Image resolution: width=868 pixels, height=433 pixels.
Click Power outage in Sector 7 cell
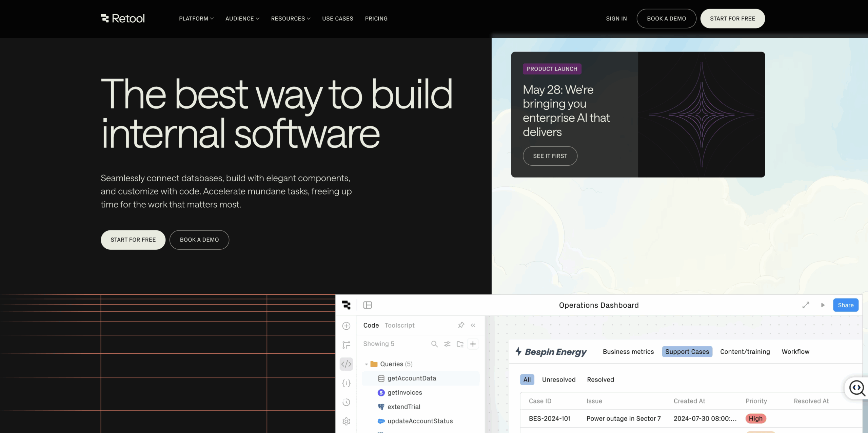pyautogui.click(x=624, y=418)
